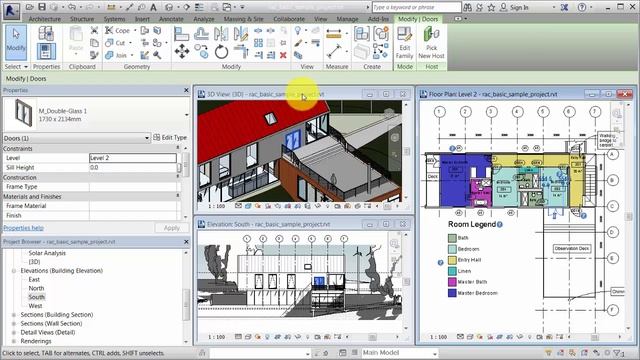Toggle Select Underlay Elements in status bar

[x=560, y=353]
